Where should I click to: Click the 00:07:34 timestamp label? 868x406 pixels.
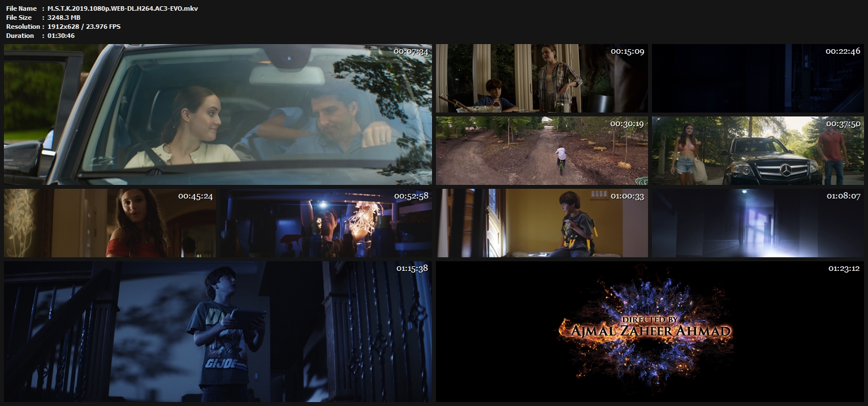[x=411, y=51]
